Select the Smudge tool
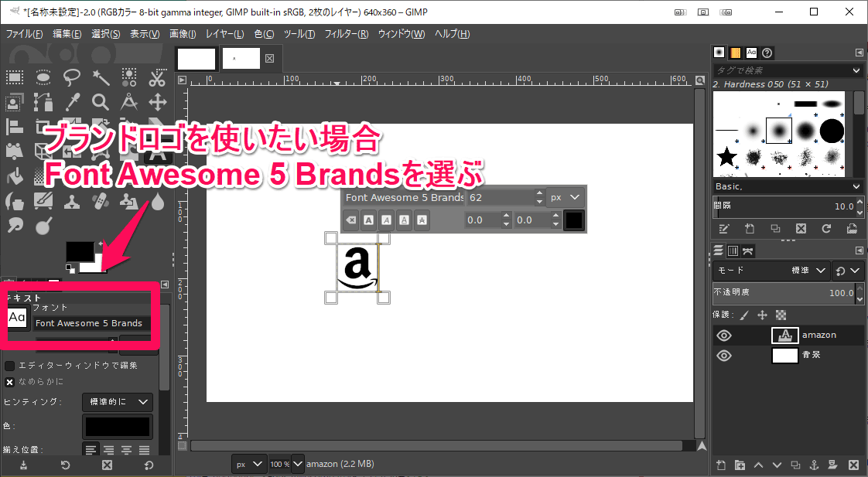The height and width of the screenshot is (477, 868). coord(15,226)
